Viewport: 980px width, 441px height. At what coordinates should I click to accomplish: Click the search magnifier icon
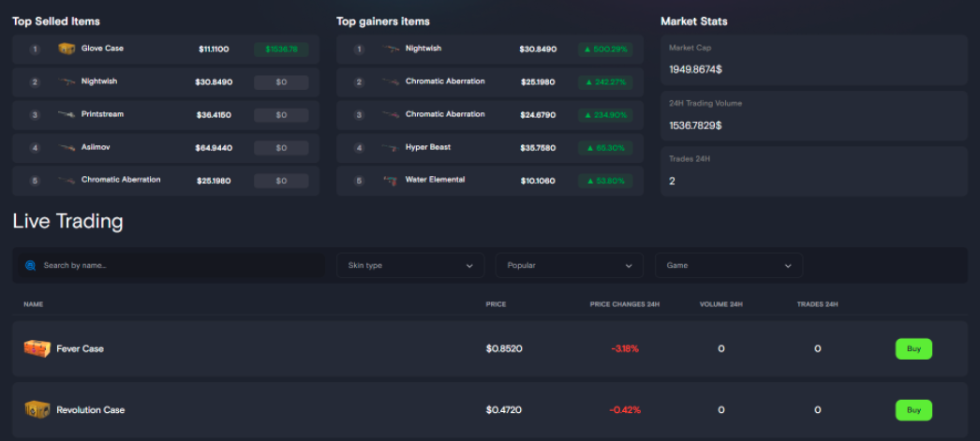(x=30, y=265)
